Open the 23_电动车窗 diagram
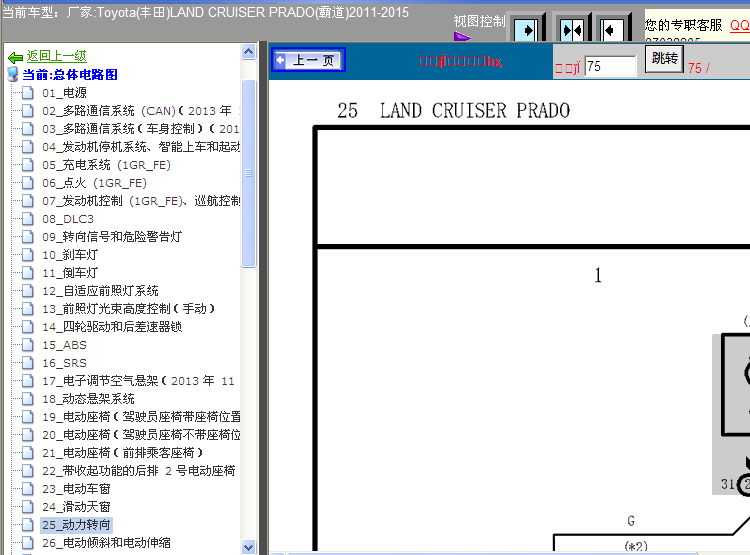 76,489
